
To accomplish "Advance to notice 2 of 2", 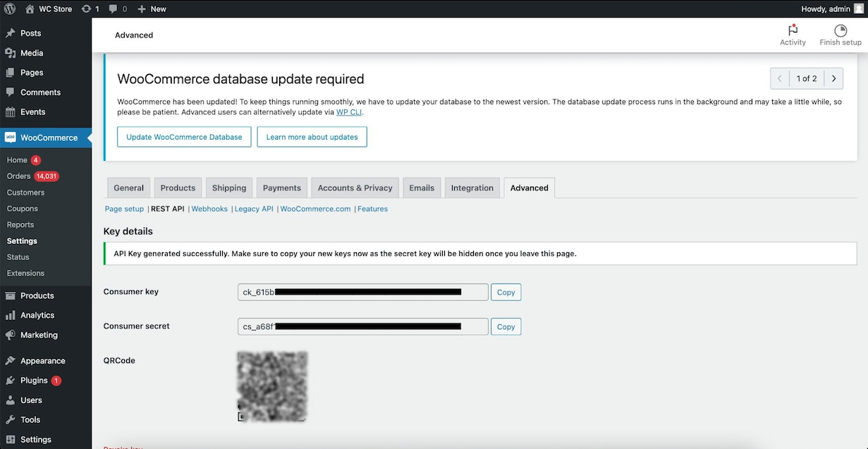I will [x=833, y=78].
